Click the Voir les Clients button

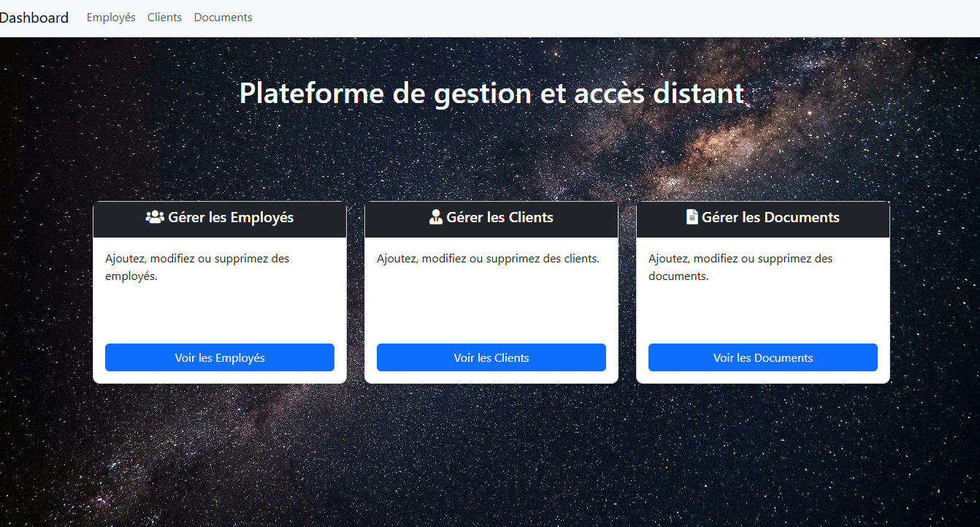491,357
